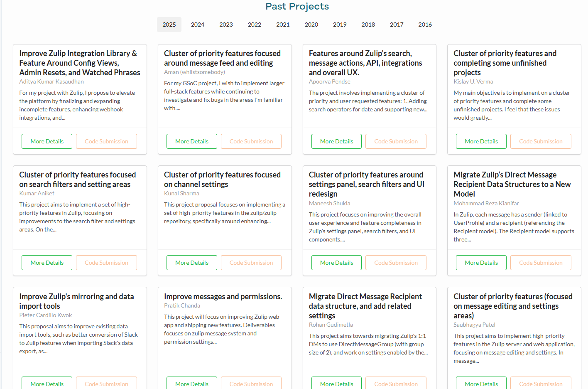The width and height of the screenshot is (588, 389).
Task: Show the oldest projects from 2016
Action: [x=425, y=25]
